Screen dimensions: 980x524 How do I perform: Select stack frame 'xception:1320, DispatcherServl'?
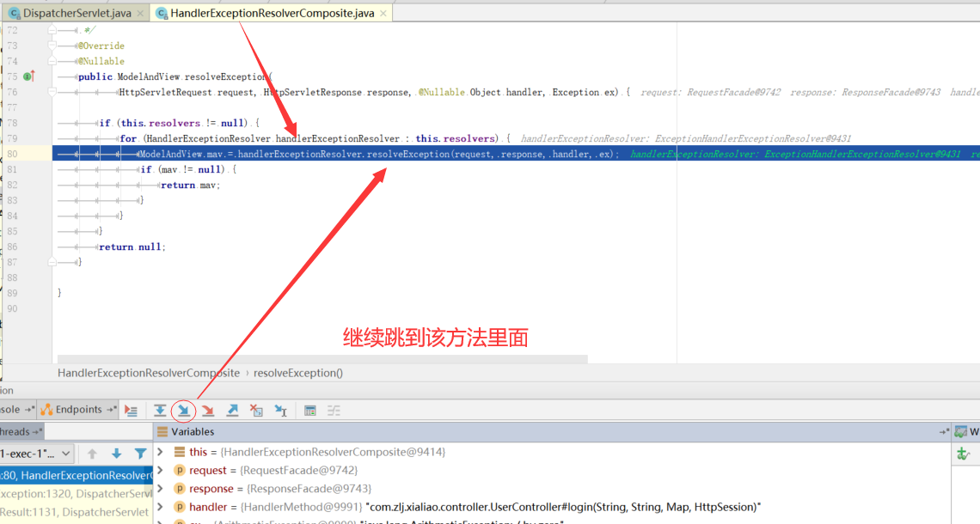77,493
